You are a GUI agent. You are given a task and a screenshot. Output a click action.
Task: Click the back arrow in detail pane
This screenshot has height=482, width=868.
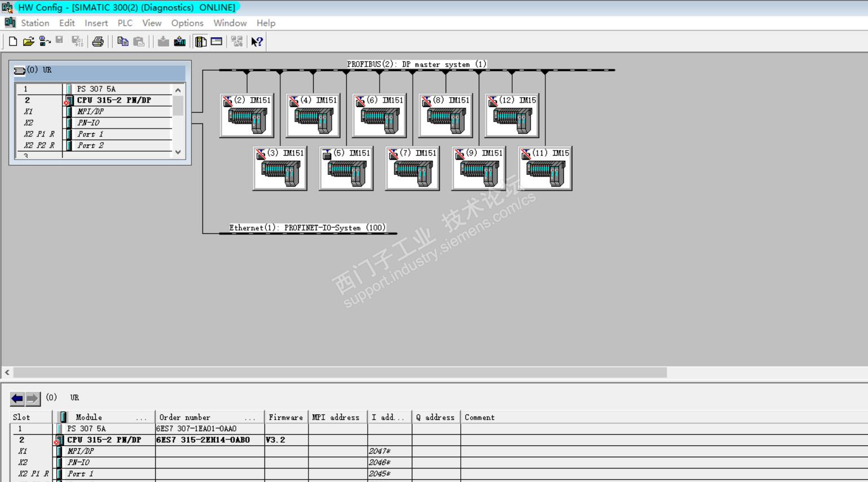[17, 399]
